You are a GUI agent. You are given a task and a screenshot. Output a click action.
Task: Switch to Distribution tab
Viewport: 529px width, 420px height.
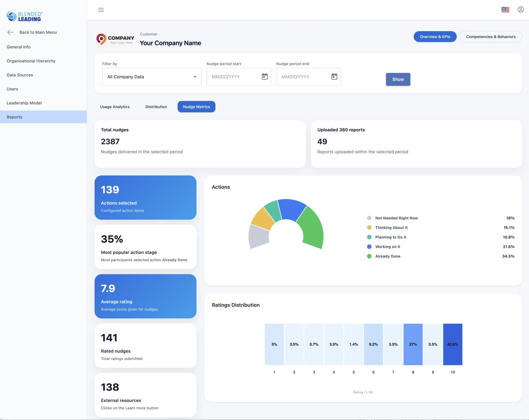156,107
